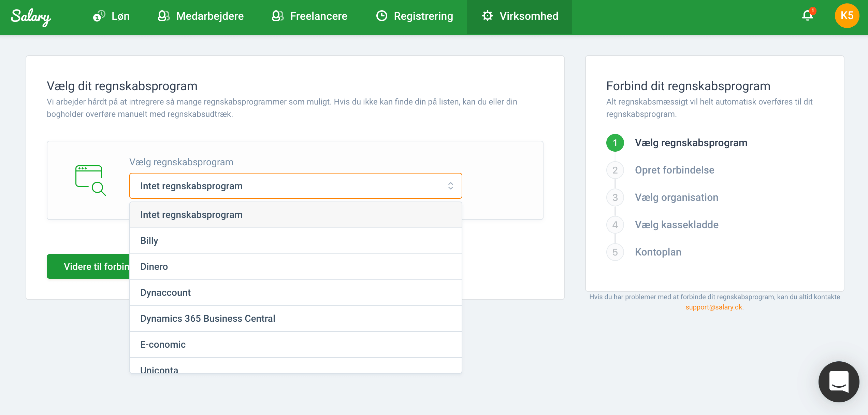Open the chat support bubble

coord(839,382)
